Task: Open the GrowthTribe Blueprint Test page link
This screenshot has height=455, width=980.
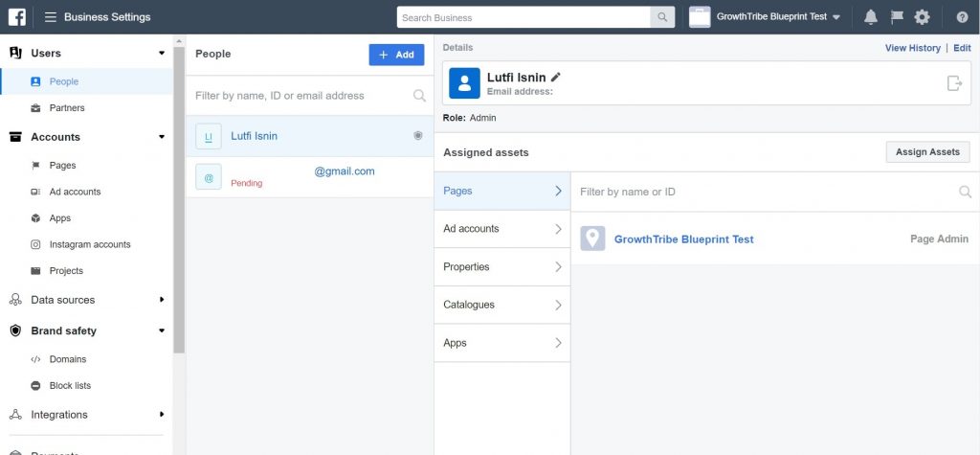Action: point(683,239)
